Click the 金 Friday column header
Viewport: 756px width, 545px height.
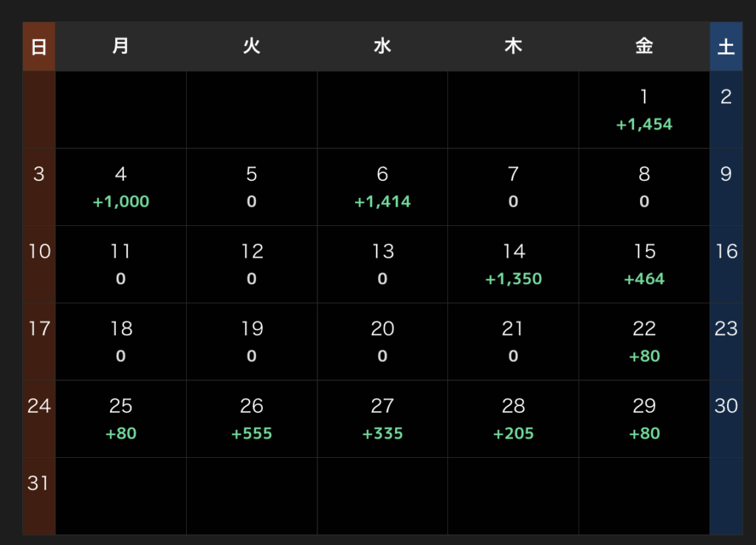[644, 47]
